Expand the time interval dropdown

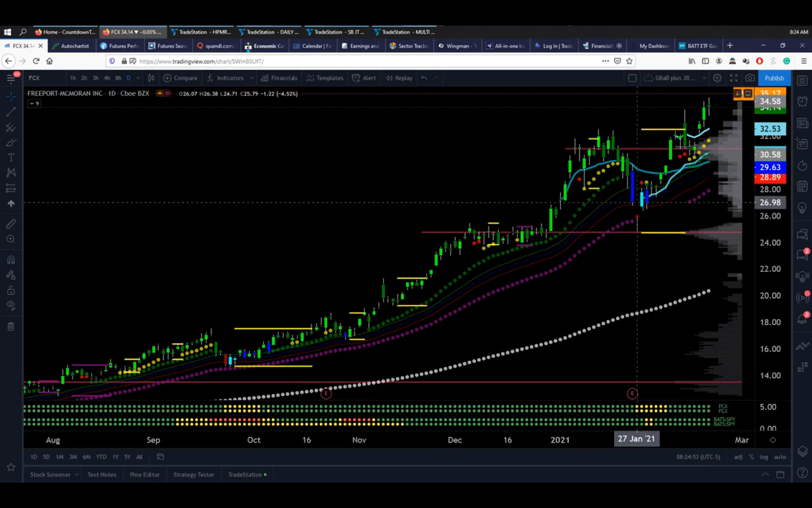click(138, 78)
